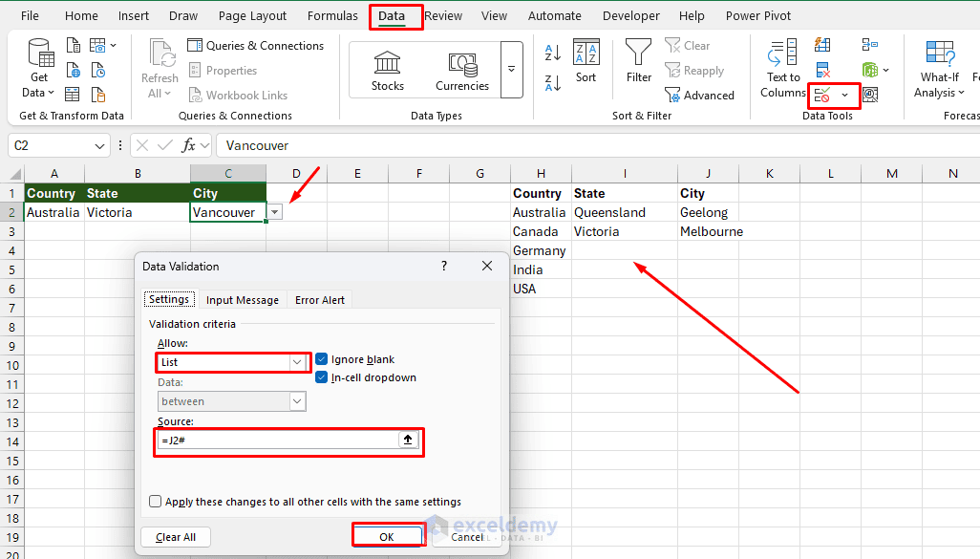Sort A to Z ascending
Viewport: 980px width, 559px height.
[x=553, y=53]
